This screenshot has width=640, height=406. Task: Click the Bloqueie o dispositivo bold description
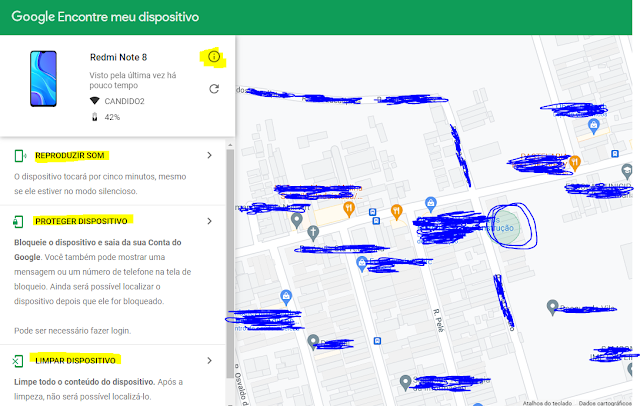click(x=98, y=249)
